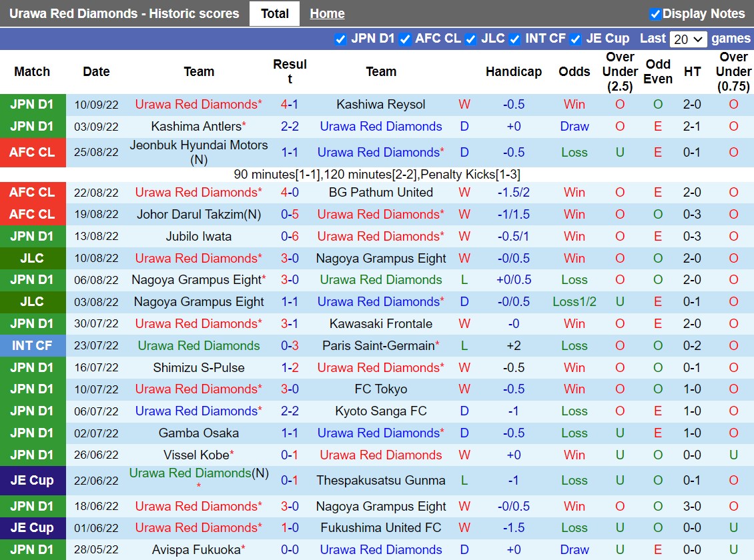Screen dimensions: 754x560
Task: Toggle the JE Cup filter checkbox
Action: (x=576, y=39)
